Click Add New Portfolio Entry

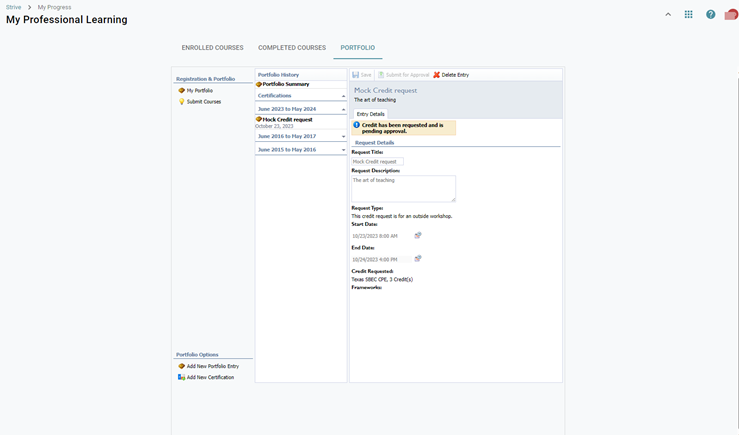[212, 366]
